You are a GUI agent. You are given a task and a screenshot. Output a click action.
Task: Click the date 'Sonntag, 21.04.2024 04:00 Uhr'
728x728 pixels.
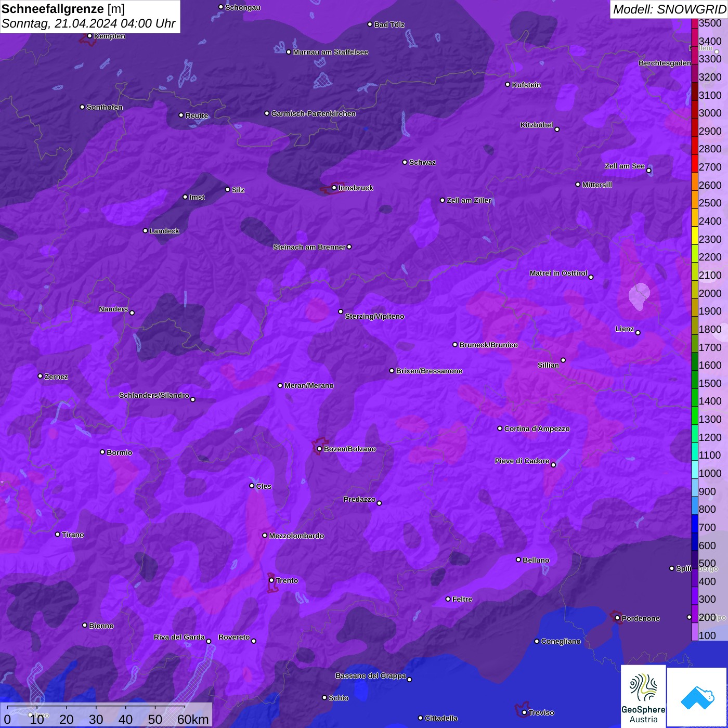(88, 24)
